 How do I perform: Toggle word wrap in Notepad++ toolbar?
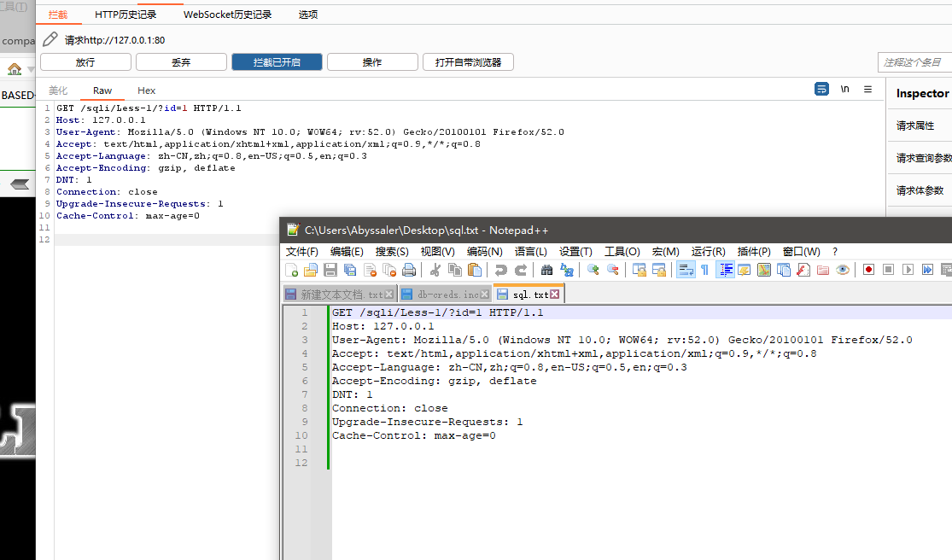pos(686,270)
